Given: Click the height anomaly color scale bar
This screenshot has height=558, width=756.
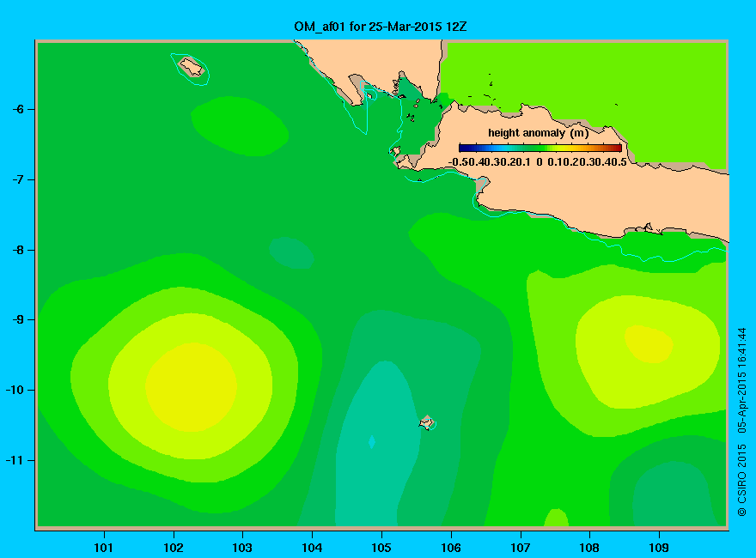Looking at the screenshot, I should pos(540,148).
